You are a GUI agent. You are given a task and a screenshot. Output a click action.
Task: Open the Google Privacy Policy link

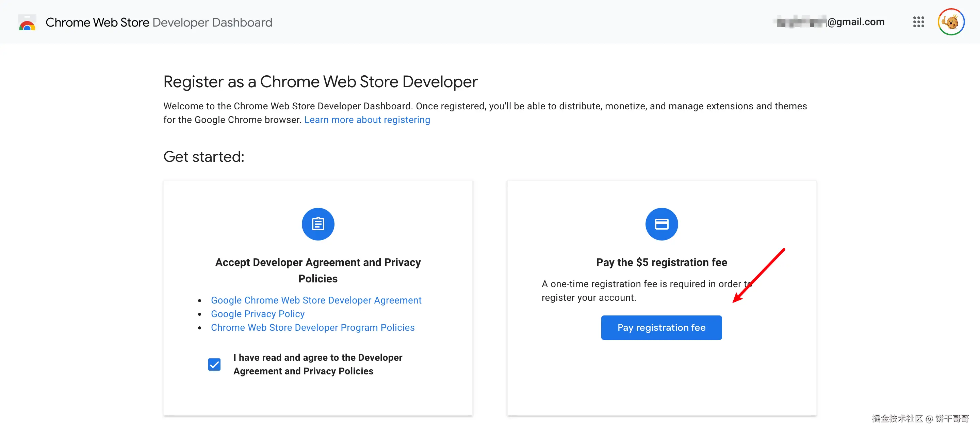(x=258, y=314)
